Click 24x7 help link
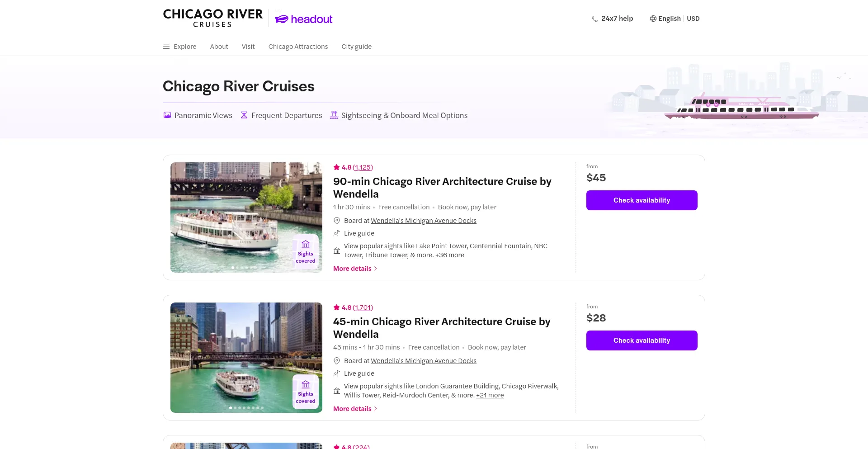This screenshot has width=868, height=449. (x=613, y=19)
